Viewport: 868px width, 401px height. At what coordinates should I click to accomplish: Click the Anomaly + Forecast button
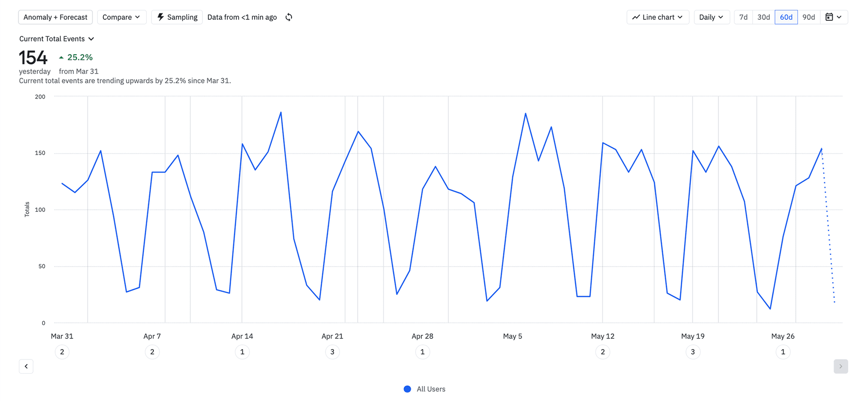pos(55,17)
